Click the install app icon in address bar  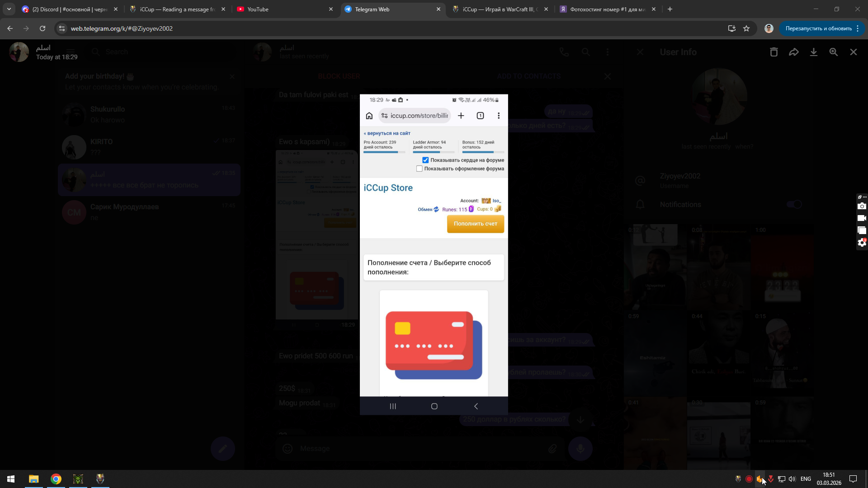pos(731,28)
